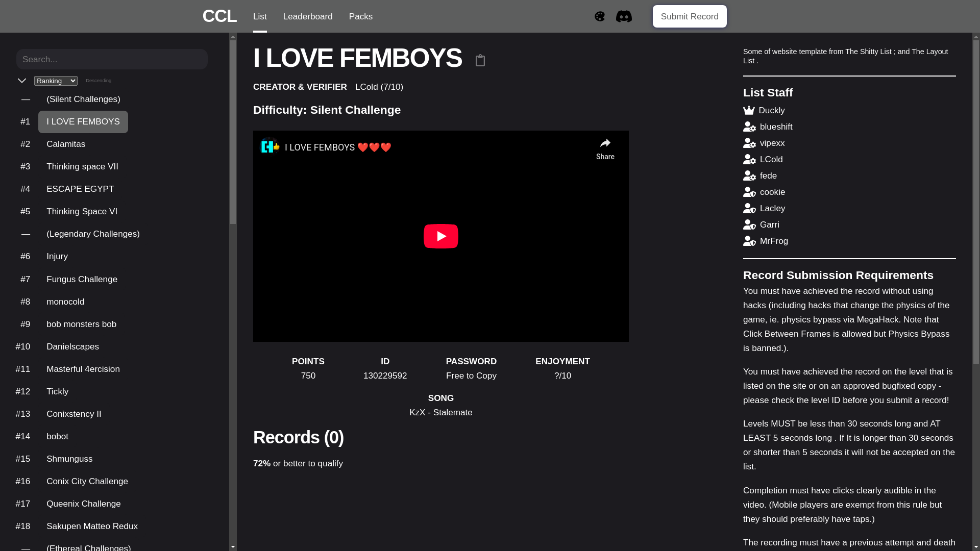Image resolution: width=980 pixels, height=551 pixels.
Task: Copy level ID with clipboard icon
Action: pos(480,60)
